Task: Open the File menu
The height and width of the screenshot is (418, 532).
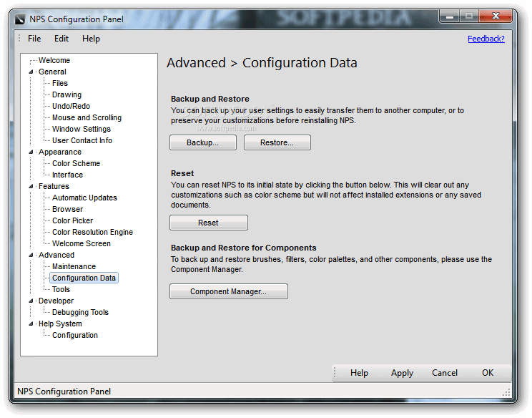Action: coord(34,39)
